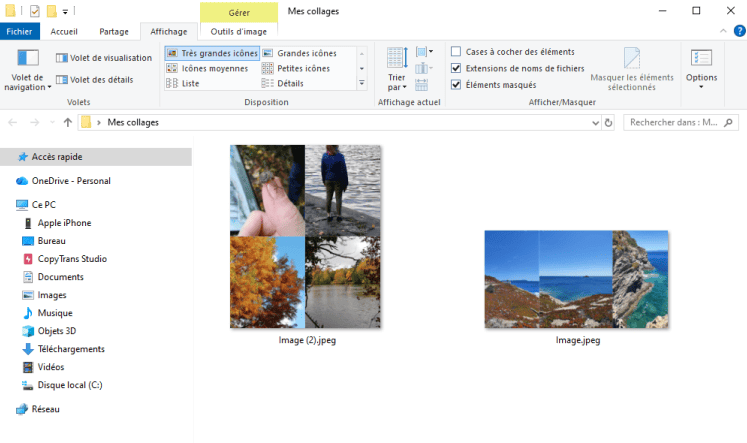Go back with the back arrow
The width and height of the screenshot is (747, 443).
pos(13,122)
